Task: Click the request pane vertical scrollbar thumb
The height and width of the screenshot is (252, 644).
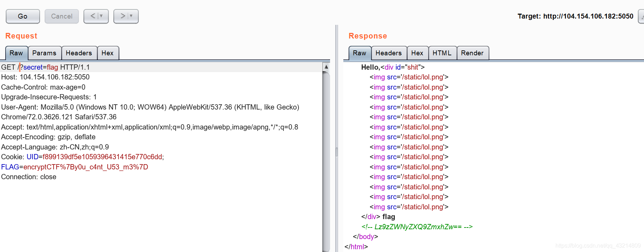Action: tap(326, 161)
